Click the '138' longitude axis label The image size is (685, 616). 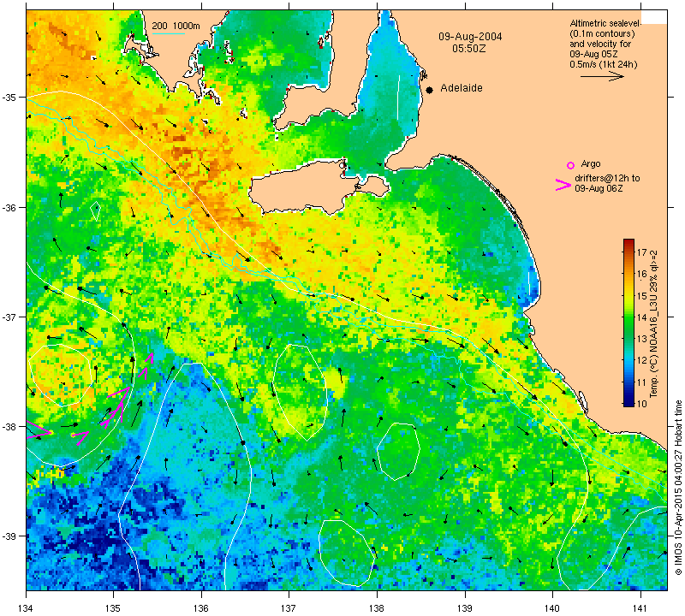coord(377,607)
